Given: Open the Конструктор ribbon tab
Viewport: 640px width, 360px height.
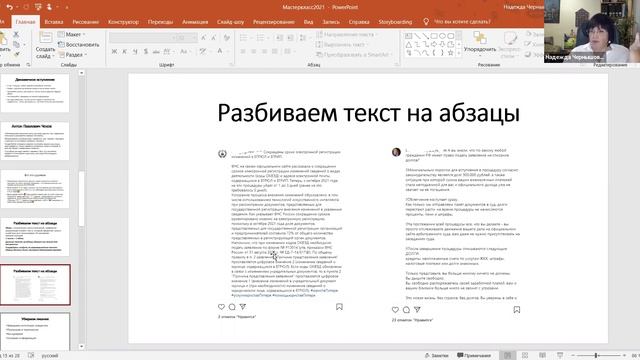Looking at the screenshot, I should click(x=123, y=22).
